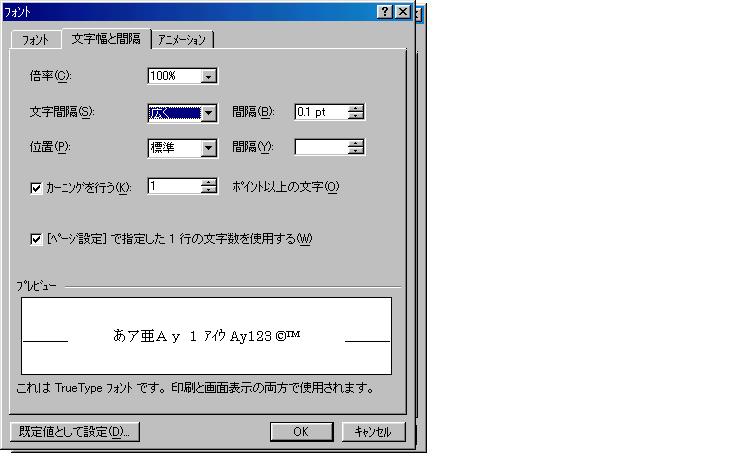Viewport: 731px width, 468px height.
Task: Open the 倍率 100% dropdown
Action: 209,76
